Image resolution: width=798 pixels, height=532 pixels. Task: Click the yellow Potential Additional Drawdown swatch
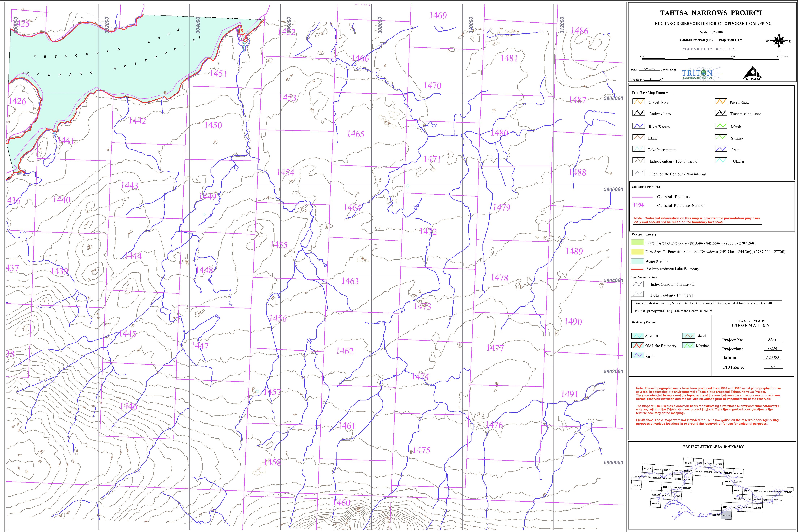point(637,252)
